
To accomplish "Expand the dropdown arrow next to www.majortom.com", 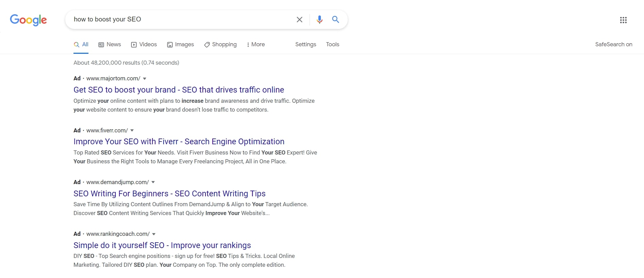I will [x=145, y=79].
